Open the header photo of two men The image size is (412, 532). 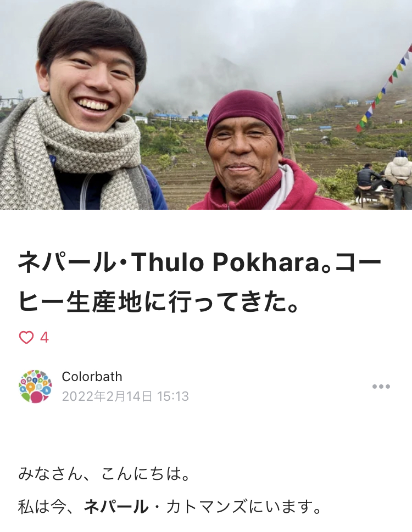pos(206,104)
